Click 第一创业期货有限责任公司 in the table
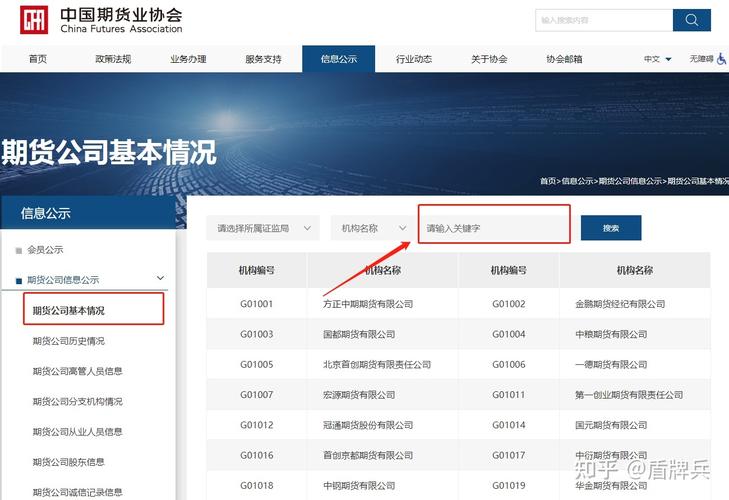729x500 pixels. tap(629, 395)
